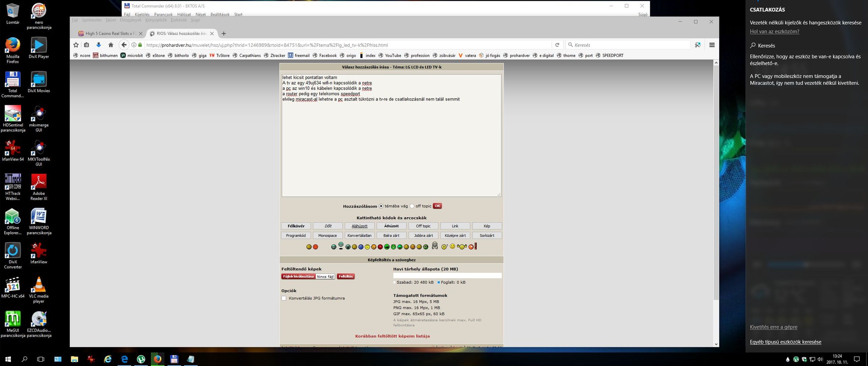Insert the white thumbs-up grinning smiley
Viewport: 868px width, 366px height.
pyautogui.click(x=435, y=246)
